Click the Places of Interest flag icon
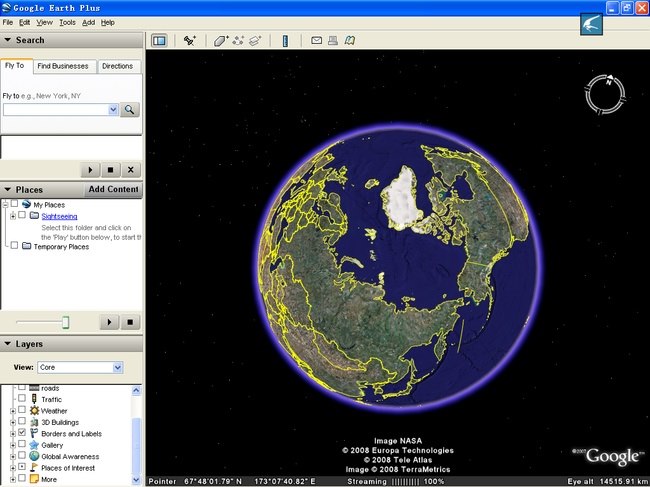This screenshot has width=650, height=487. click(34, 468)
